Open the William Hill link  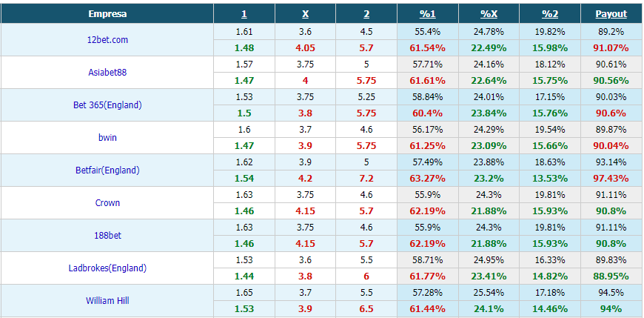coord(107,301)
